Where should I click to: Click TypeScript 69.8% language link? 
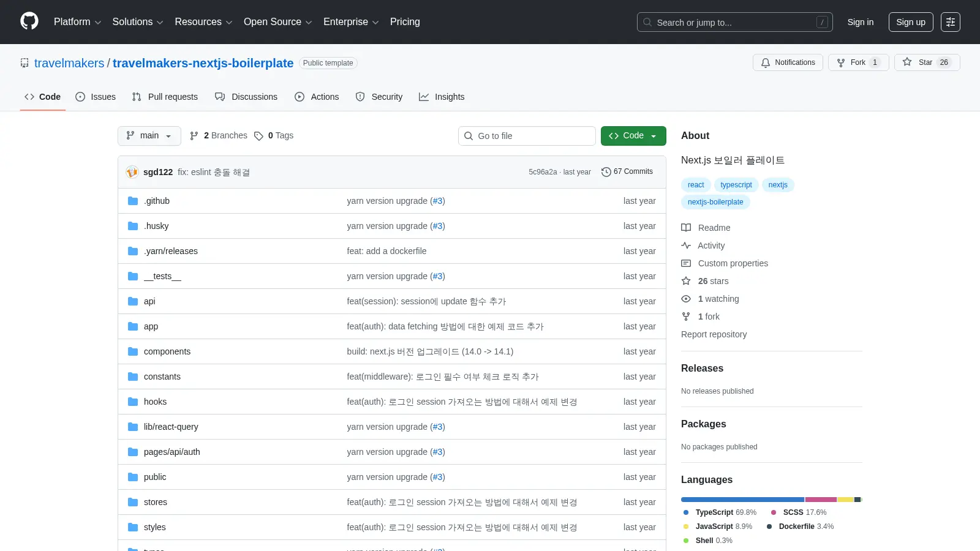[720, 512]
